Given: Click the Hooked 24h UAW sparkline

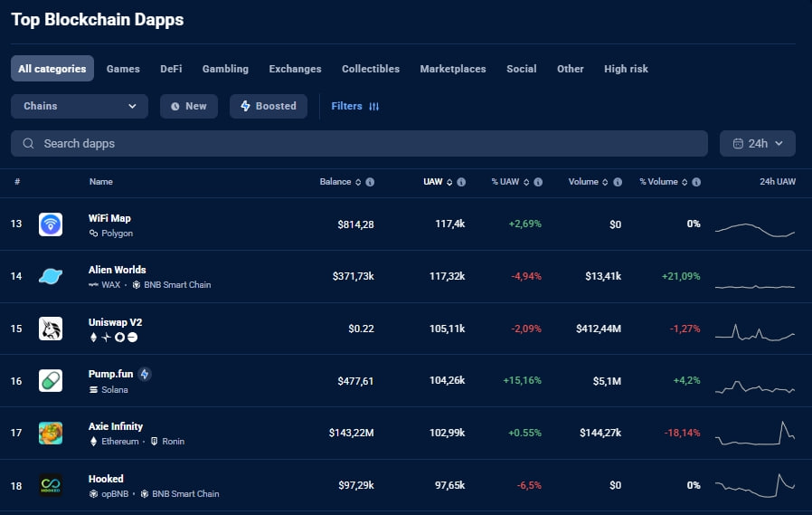Looking at the screenshot, I should tap(754, 485).
